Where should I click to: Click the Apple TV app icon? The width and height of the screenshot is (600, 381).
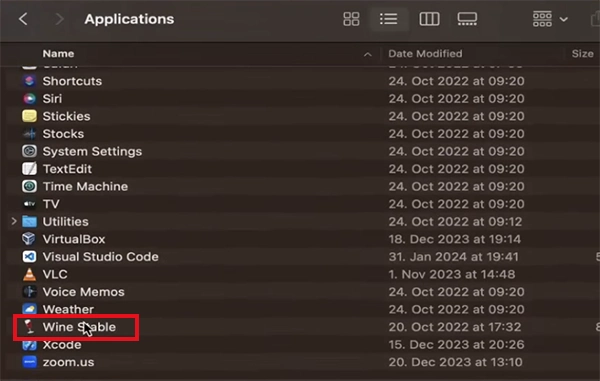[x=29, y=204]
